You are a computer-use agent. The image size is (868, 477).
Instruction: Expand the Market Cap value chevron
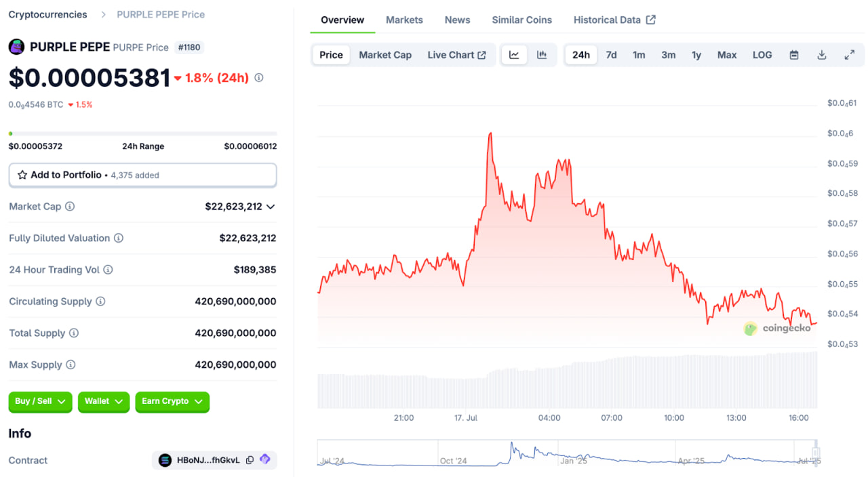click(x=271, y=207)
